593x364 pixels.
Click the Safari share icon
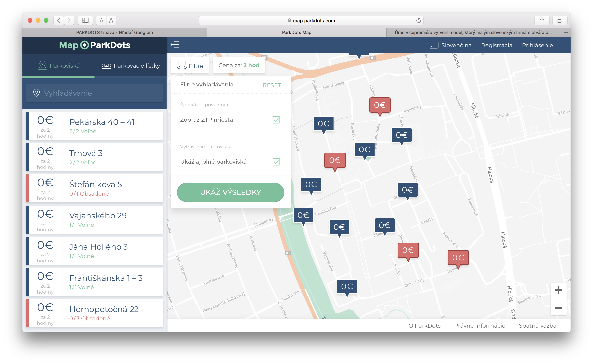[x=542, y=20]
